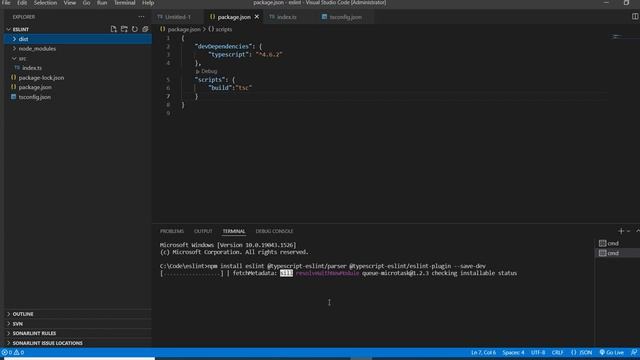Open the PROBLEMS panel tab
The image size is (640, 360).
[172, 231]
